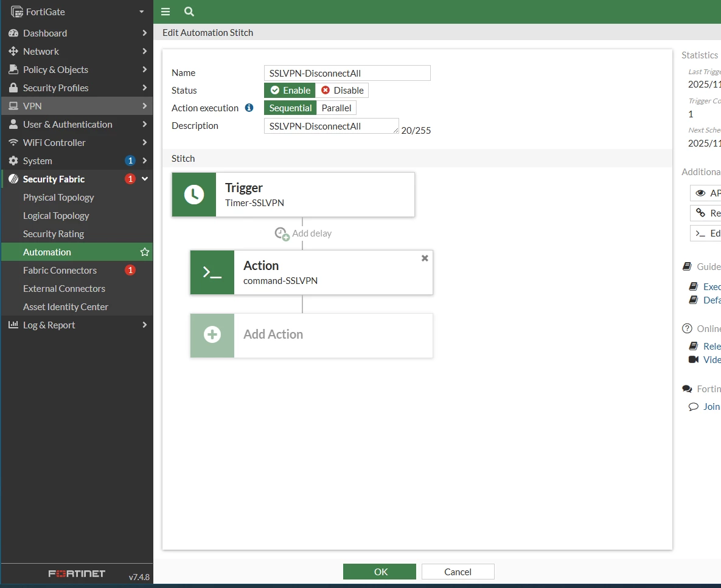Open the FortiGate dropdown arrow
The width and height of the screenshot is (721, 588).
142,12
